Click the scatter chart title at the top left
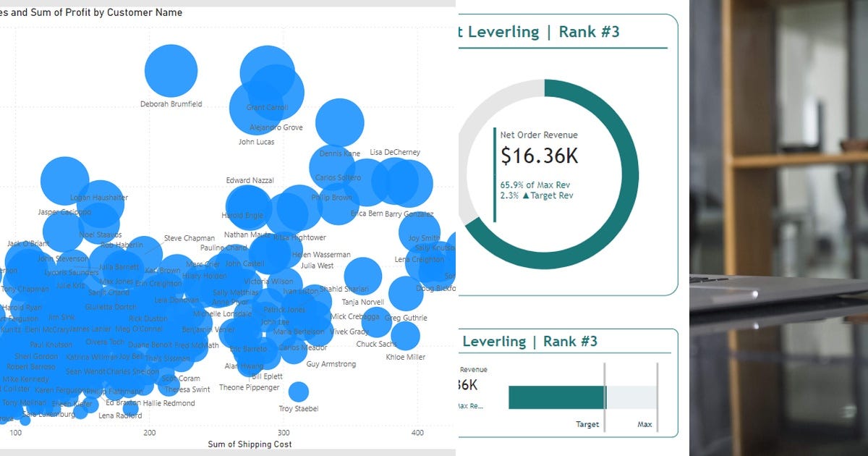 90,12
